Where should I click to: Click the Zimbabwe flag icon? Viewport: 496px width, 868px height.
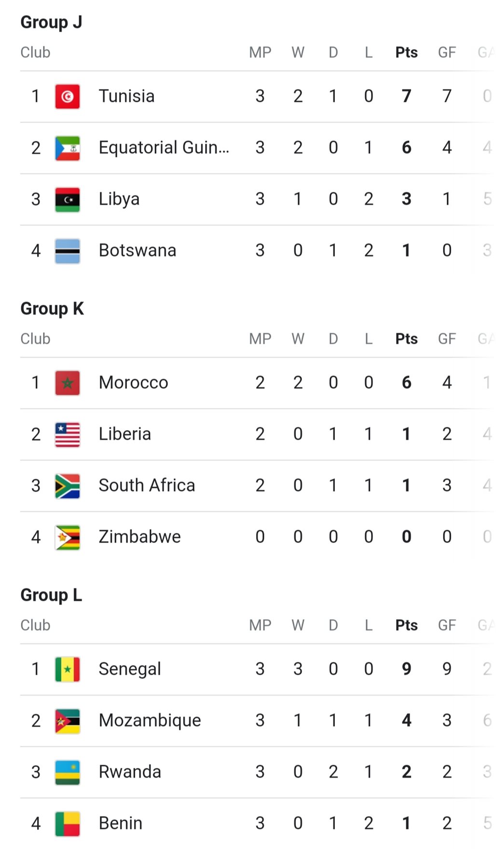point(68,537)
